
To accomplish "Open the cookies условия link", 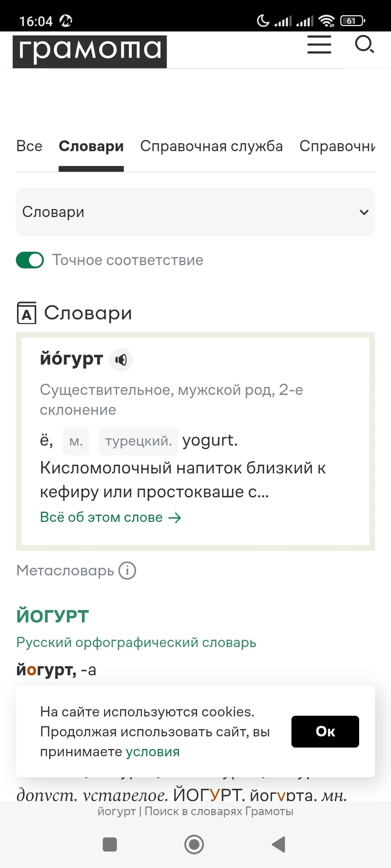I will click(x=153, y=752).
